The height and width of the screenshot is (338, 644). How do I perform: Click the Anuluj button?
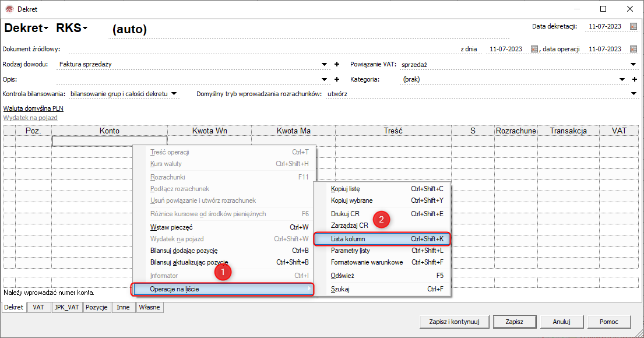point(561,321)
